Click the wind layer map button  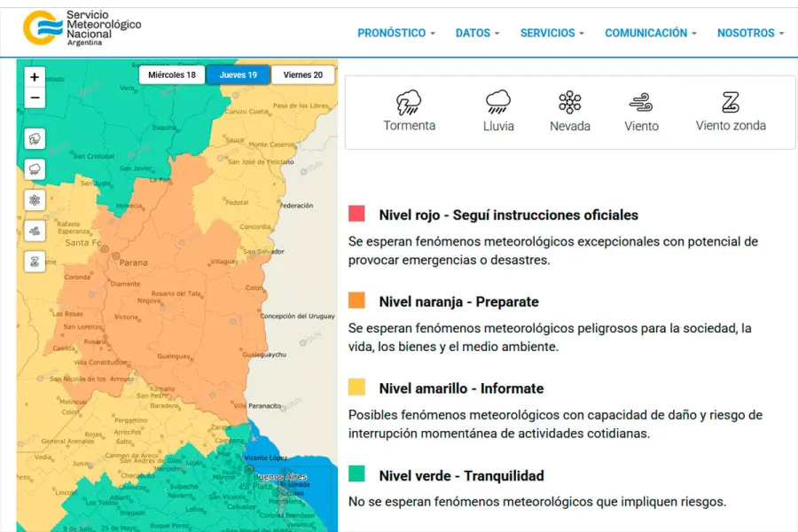pyautogui.click(x=35, y=231)
